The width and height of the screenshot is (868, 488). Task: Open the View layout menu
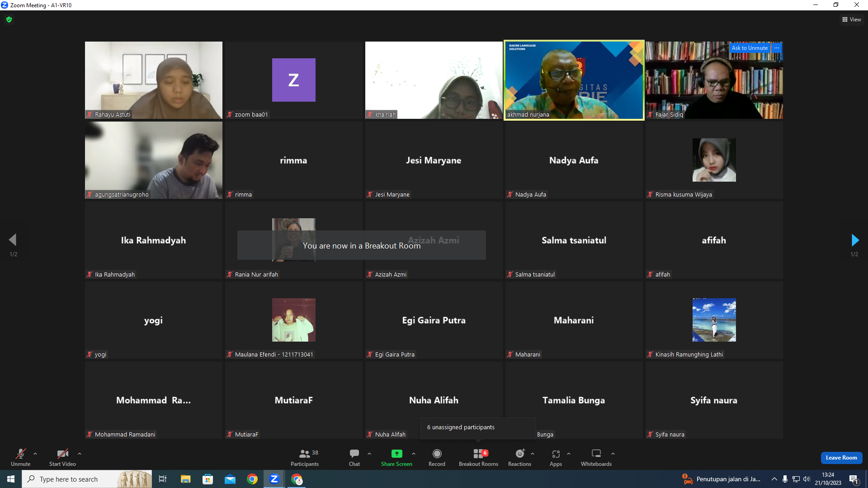pyautogui.click(x=851, y=19)
